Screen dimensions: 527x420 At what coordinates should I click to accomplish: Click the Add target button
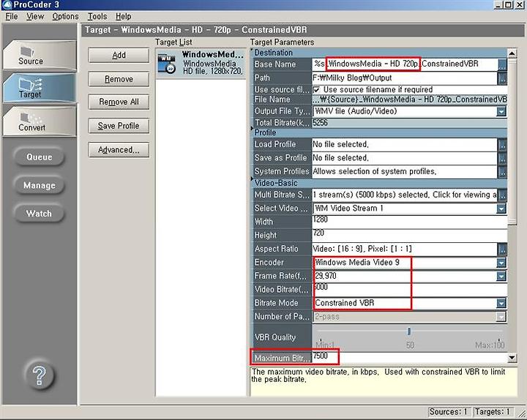click(x=119, y=55)
